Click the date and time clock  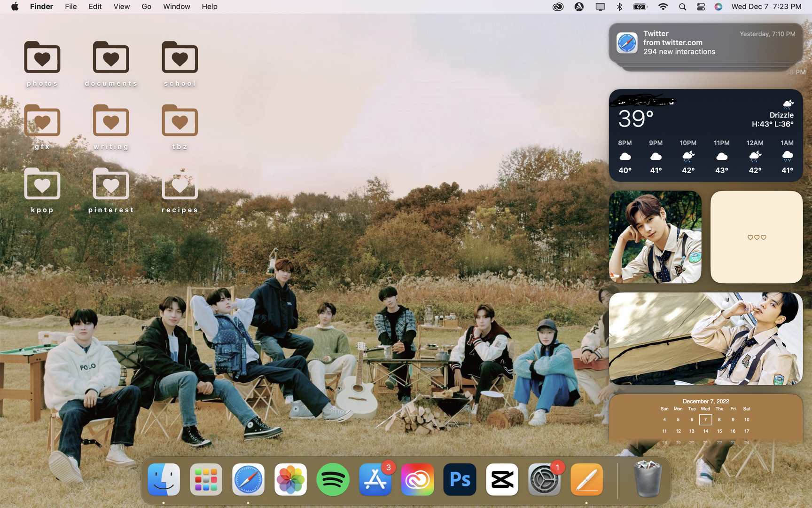(766, 7)
